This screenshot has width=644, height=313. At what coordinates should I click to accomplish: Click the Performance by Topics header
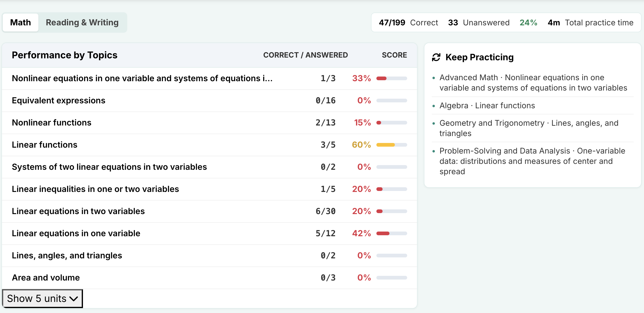[x=65, y=55]
